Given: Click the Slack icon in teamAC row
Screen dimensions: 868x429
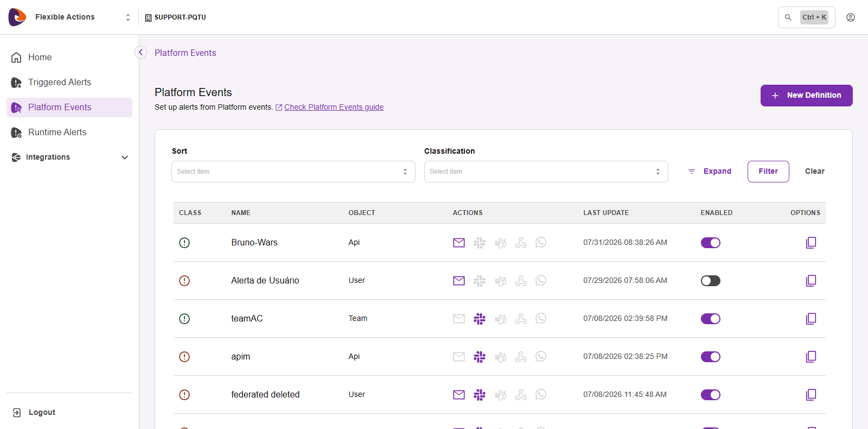Looking at the screenshot, I should point(480,319).
